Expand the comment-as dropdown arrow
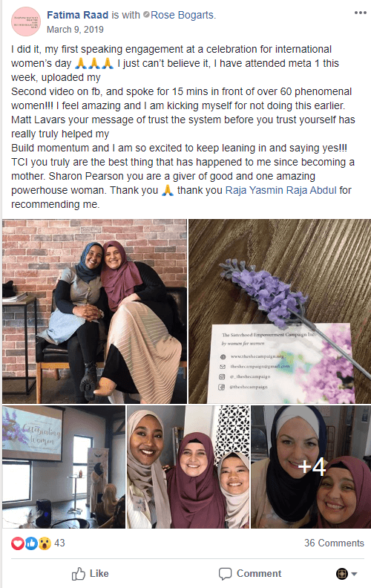 click(x=354, y=574)
